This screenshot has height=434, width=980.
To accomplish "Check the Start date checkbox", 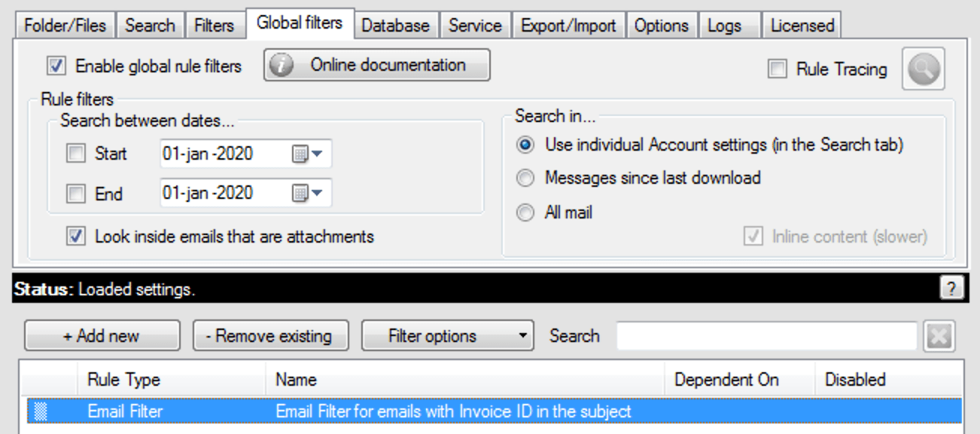I will (76, 154).
